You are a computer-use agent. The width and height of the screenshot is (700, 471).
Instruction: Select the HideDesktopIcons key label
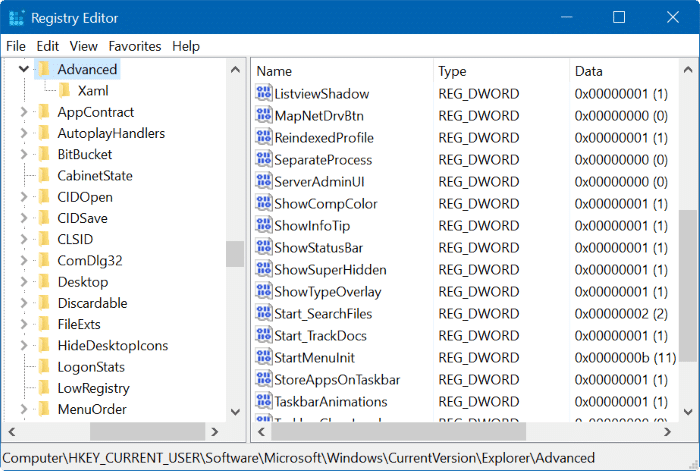[x=113, y=346]
